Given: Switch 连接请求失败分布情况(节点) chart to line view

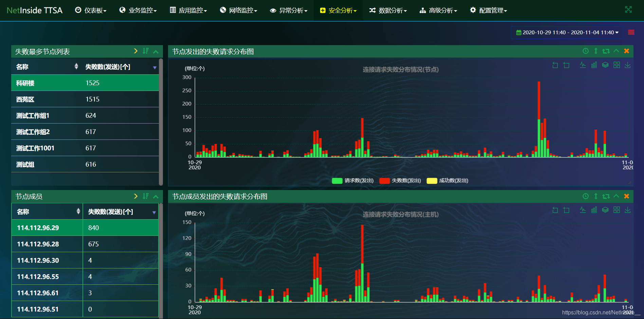Looking at the screenshot, I should tap(583, 65).
